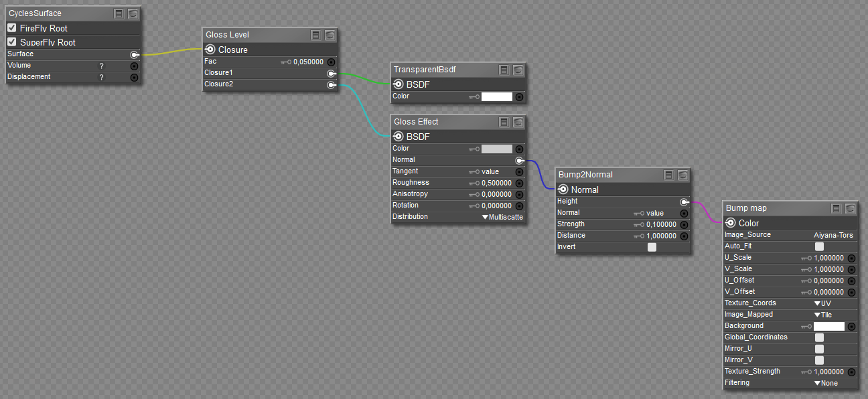This screenshot has width=868, height=399.
Task: Open the Gloss Effect node options menu icon
Action: (x=504, y=122)
